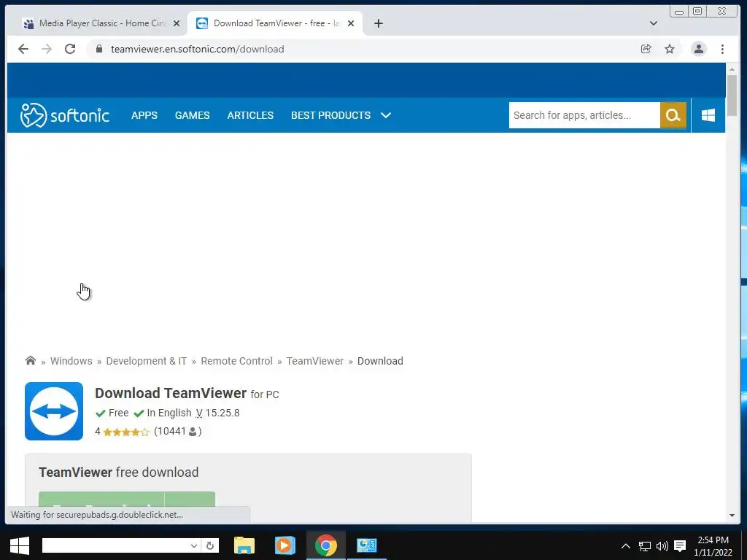The width and height of the screenshot is (747, 560).
Task: Open the Windows Start menu
Action: pyautogui.click(x=20, y=545)
